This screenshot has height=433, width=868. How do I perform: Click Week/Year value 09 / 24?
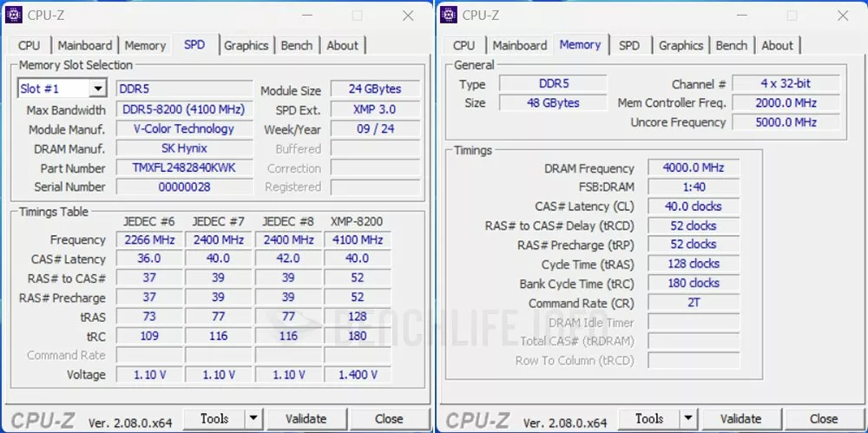click(375, 129)
